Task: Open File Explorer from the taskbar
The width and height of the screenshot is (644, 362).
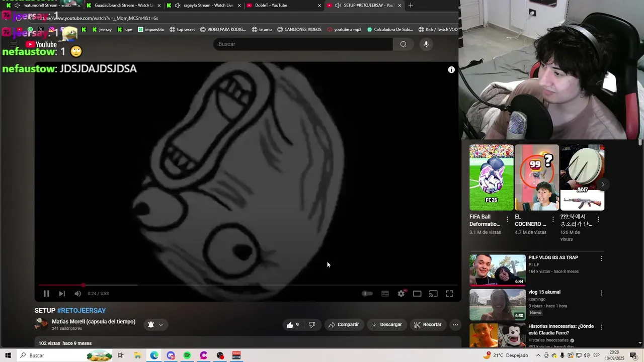Action: click(x=137, y=355)
